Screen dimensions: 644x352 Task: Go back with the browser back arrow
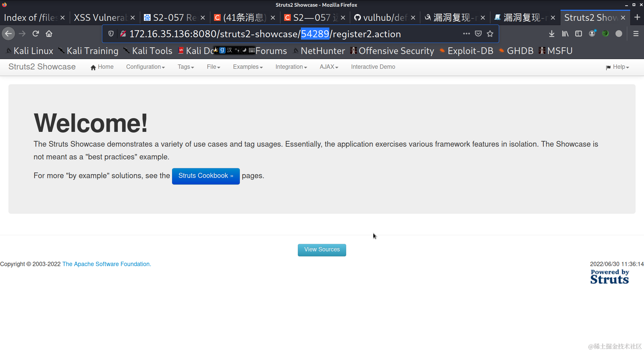(x=9, y=34)
